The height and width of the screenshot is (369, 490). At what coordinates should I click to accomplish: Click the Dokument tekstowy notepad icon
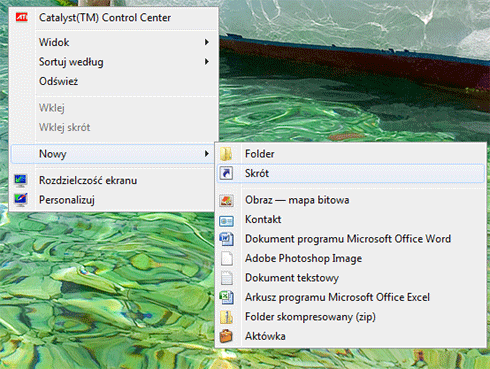[227, 278]
